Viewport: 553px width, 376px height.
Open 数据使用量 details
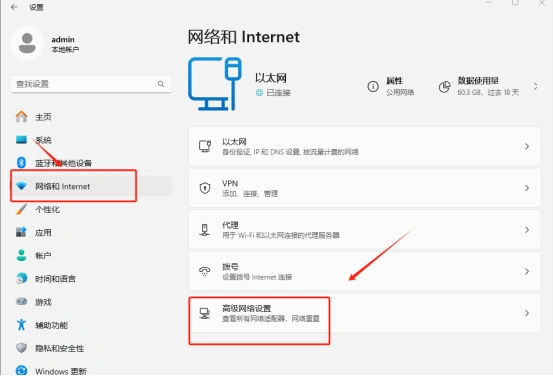click(488, 86)
